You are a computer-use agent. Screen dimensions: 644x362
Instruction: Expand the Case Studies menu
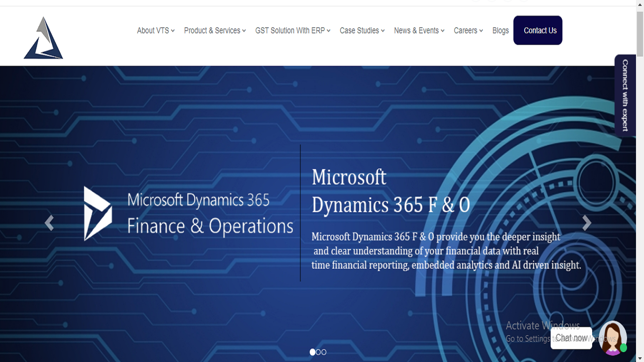[x=362, y=31]
